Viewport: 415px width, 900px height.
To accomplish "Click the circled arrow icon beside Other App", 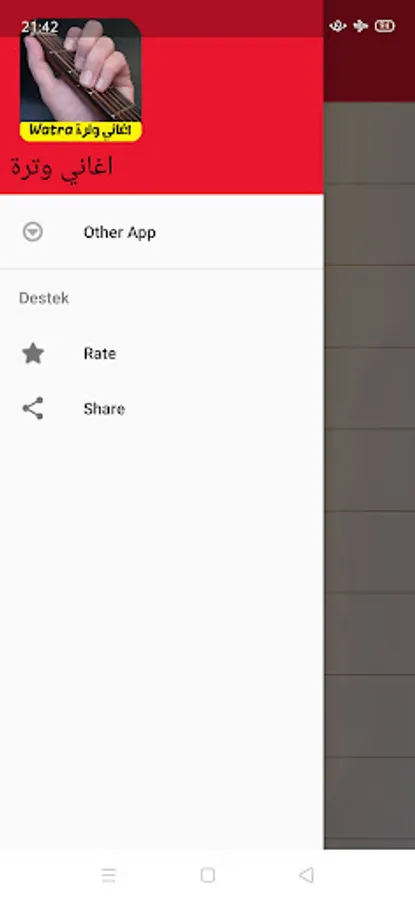I will click(33, 232).
